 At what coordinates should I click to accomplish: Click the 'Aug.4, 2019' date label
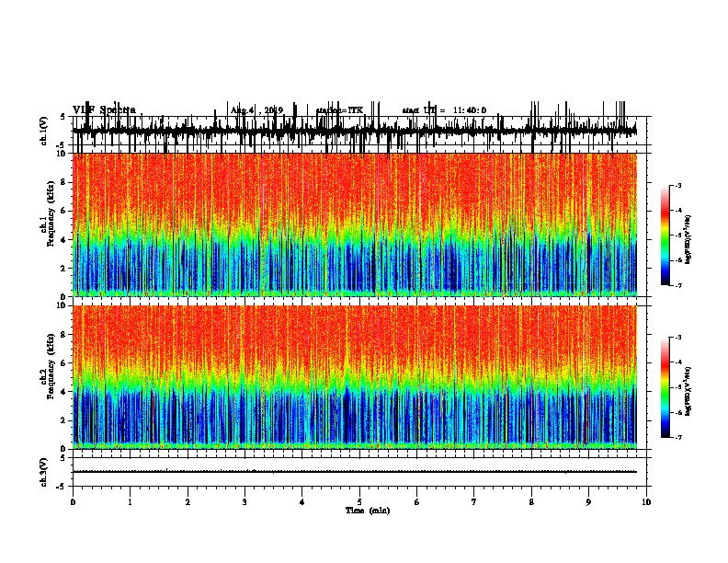(x=256, y=110)
